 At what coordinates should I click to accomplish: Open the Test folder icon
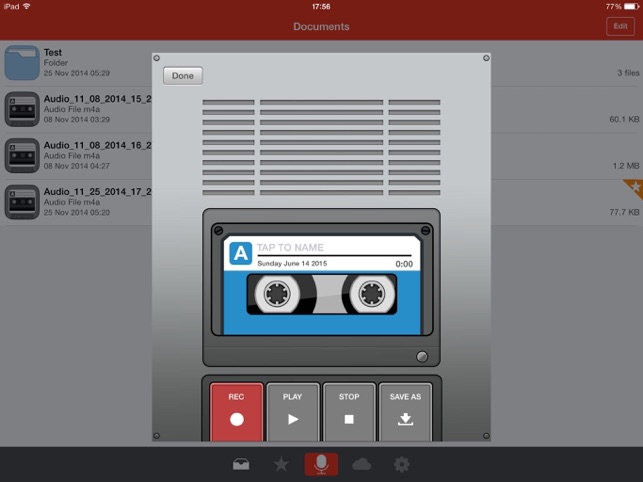pyautogui.click(x=22, y=63)
